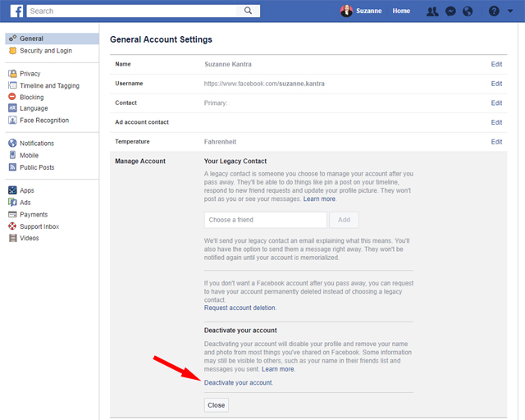Open the Support Inbox section
The image size is (525, 420).
click(x=39, y=226)
